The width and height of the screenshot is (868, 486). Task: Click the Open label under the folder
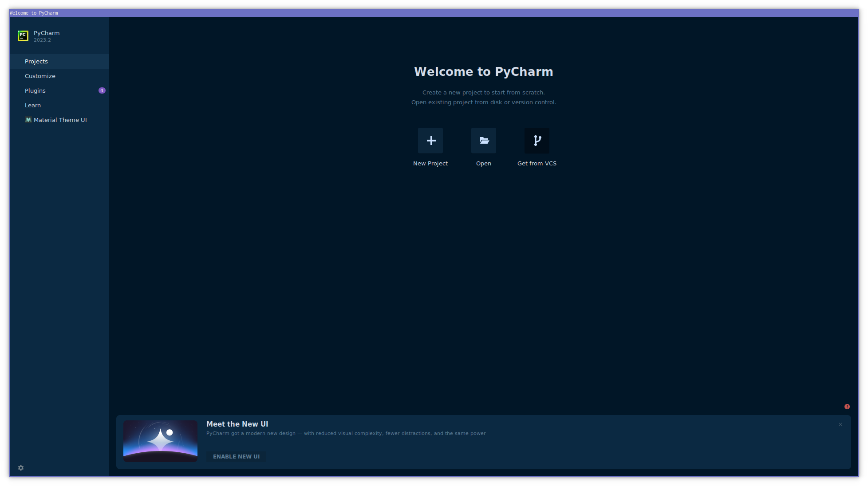484,163
